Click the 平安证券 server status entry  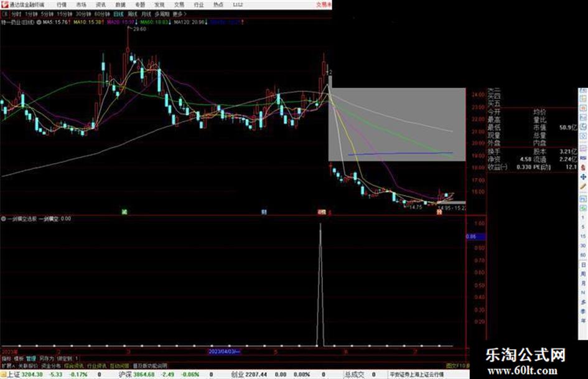coord(417,375)
